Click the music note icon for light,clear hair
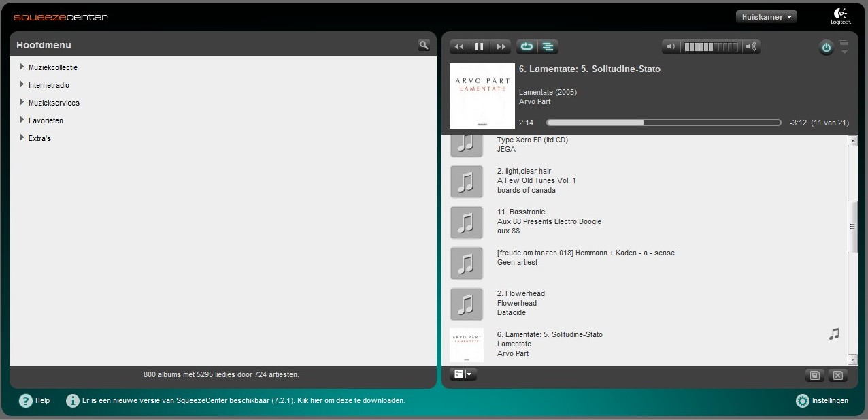Viewport: 868px width, 420px height. click(467, 182)
